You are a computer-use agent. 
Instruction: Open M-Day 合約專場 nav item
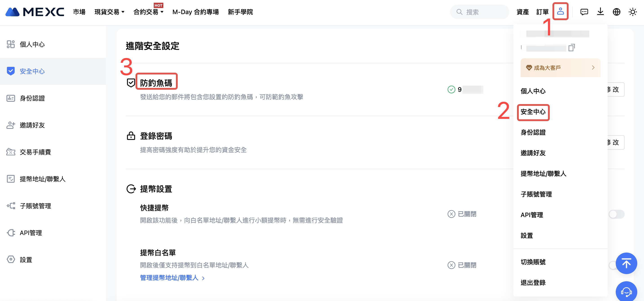click(195, 12)
